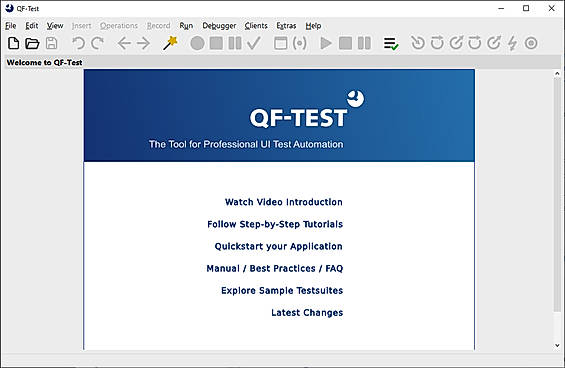The width and height of the screenshot is (565, 368).
Task: Open Watch Video Introduction link
Action: pos(284,202)
